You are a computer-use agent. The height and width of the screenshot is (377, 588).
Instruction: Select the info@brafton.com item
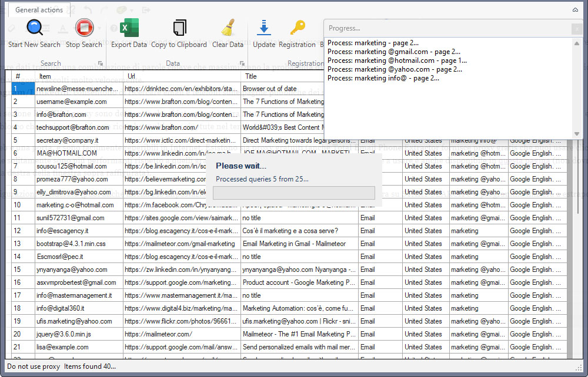click(79, 115)
